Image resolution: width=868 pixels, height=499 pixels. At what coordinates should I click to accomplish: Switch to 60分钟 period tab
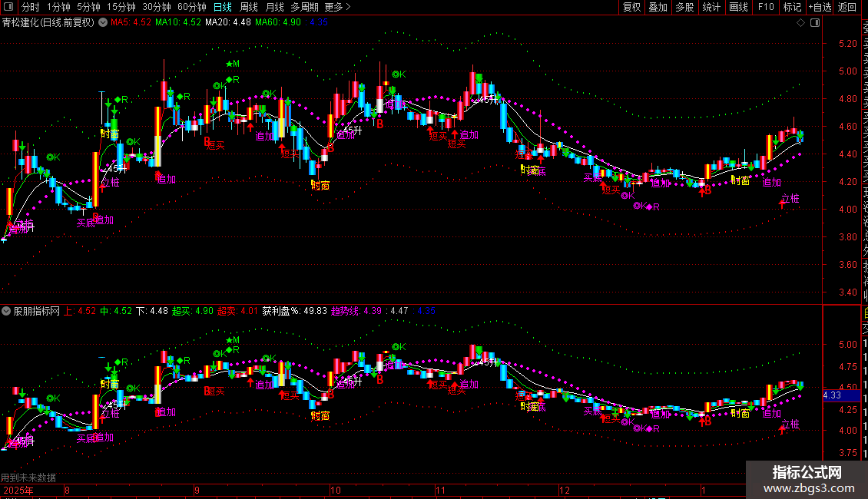[192, 7]
